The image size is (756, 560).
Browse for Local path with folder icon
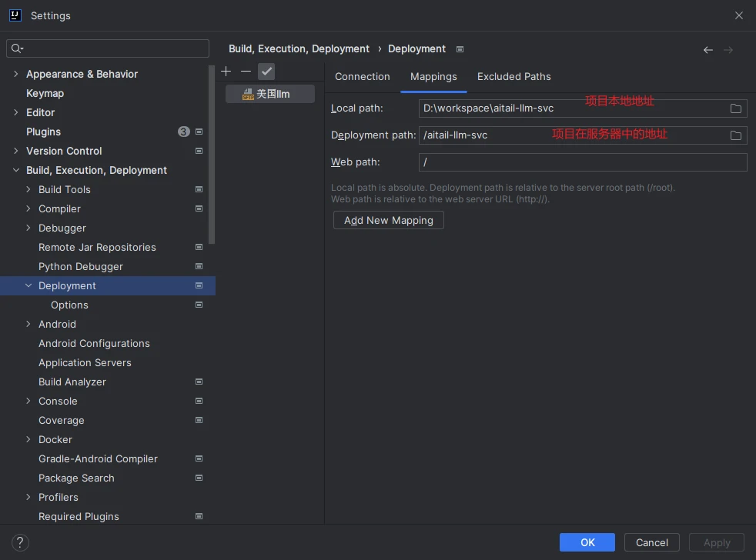pyautogui.click(x=735, y=108)
